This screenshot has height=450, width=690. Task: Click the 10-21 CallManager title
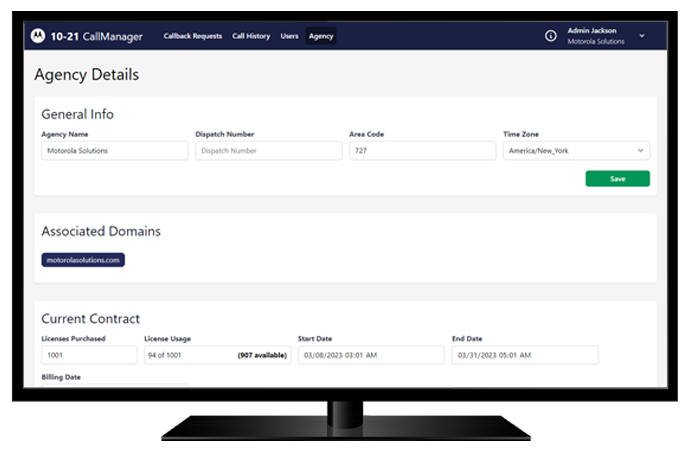(x=96, y=36)
